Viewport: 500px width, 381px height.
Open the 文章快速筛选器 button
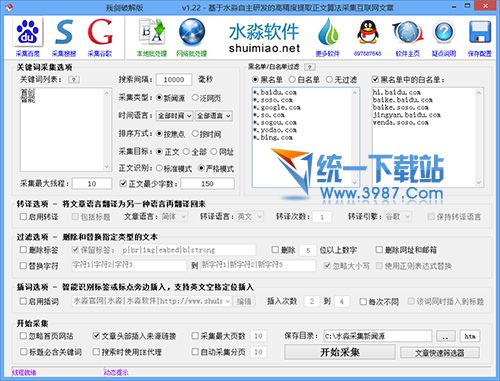440,353
